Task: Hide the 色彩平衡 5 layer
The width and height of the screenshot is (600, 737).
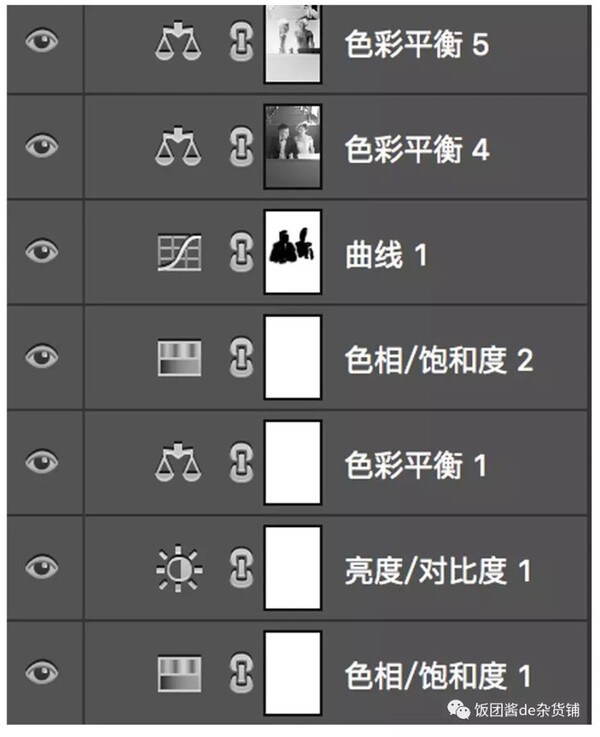Action: [42, 39]
